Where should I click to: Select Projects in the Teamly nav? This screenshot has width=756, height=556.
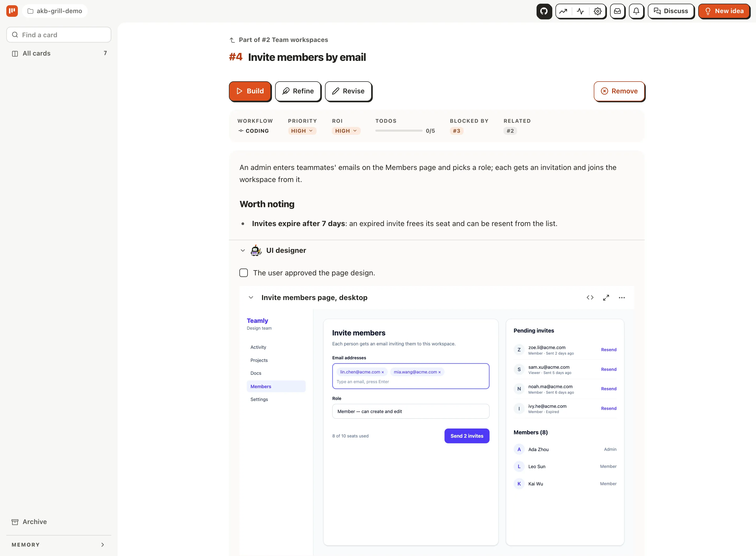276,360
